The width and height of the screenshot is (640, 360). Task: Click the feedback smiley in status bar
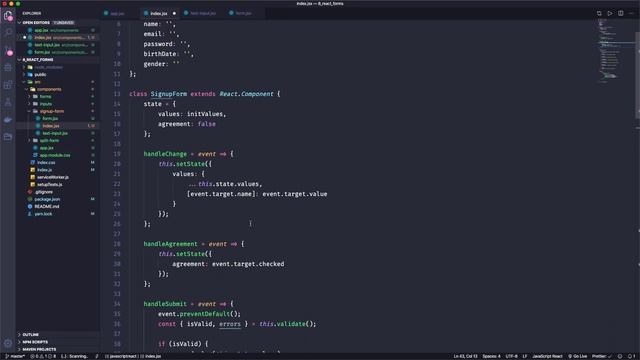pos(620,356)
